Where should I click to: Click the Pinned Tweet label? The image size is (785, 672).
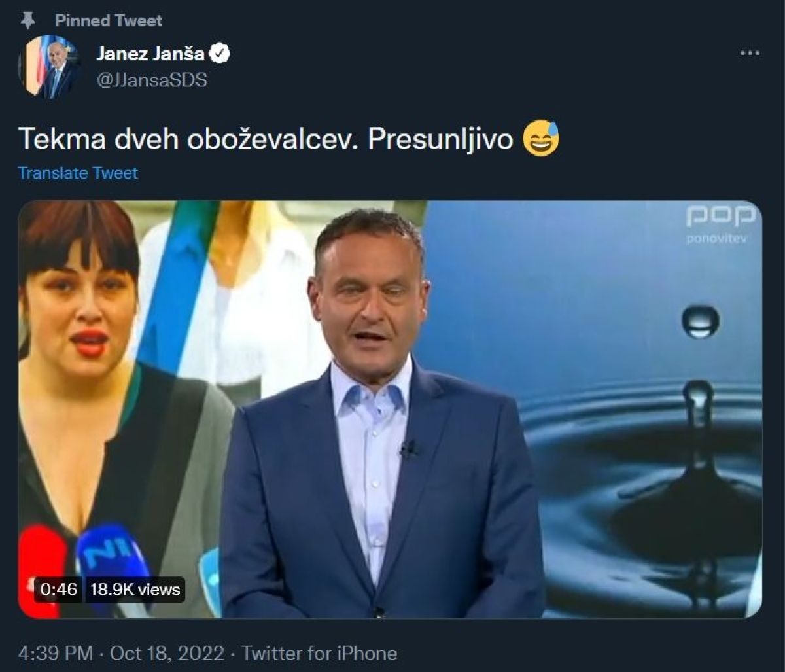pyautogui.click(x=107, y=20)
